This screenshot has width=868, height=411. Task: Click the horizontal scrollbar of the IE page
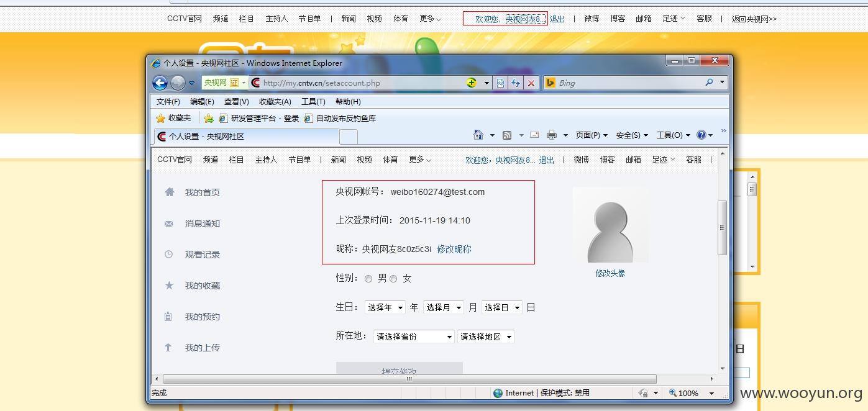409,379
